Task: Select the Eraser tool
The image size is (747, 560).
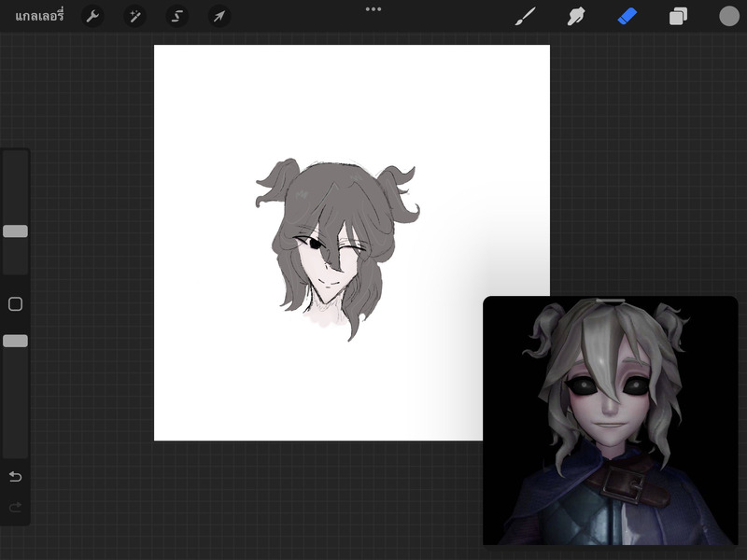Action: 627,16
